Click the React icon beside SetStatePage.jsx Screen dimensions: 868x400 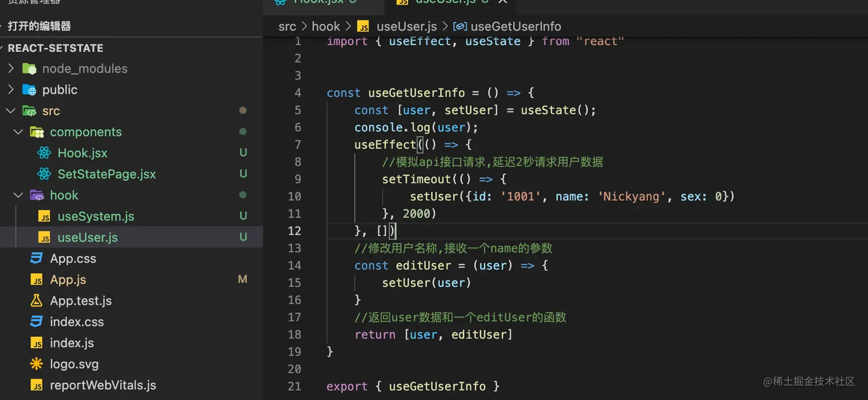click(44, 174)
